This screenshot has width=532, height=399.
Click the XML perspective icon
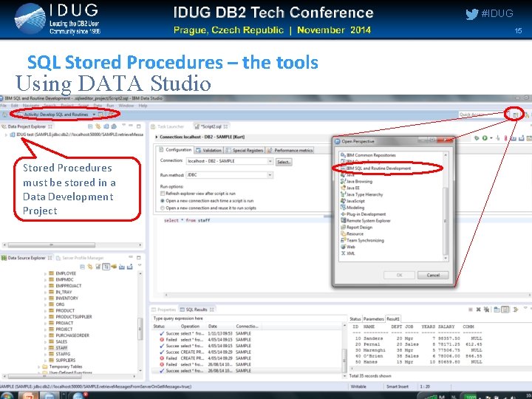(343, 253)
